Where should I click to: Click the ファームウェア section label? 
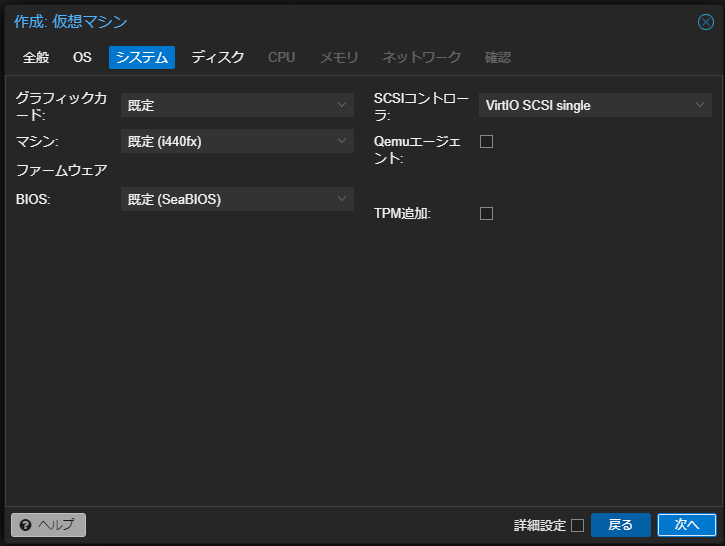61,171
